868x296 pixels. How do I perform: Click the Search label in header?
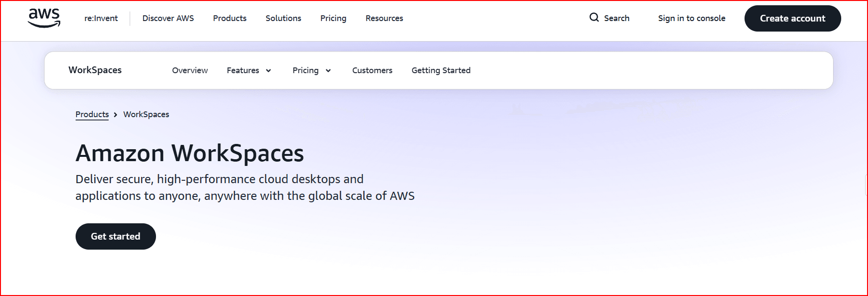coord(616,18)
